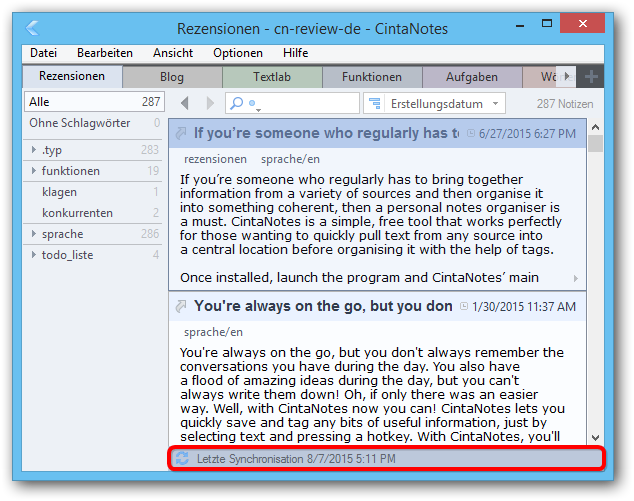Minimize the CintaNotes window
This screenshot has height=501, width=634.
point(520,26)
